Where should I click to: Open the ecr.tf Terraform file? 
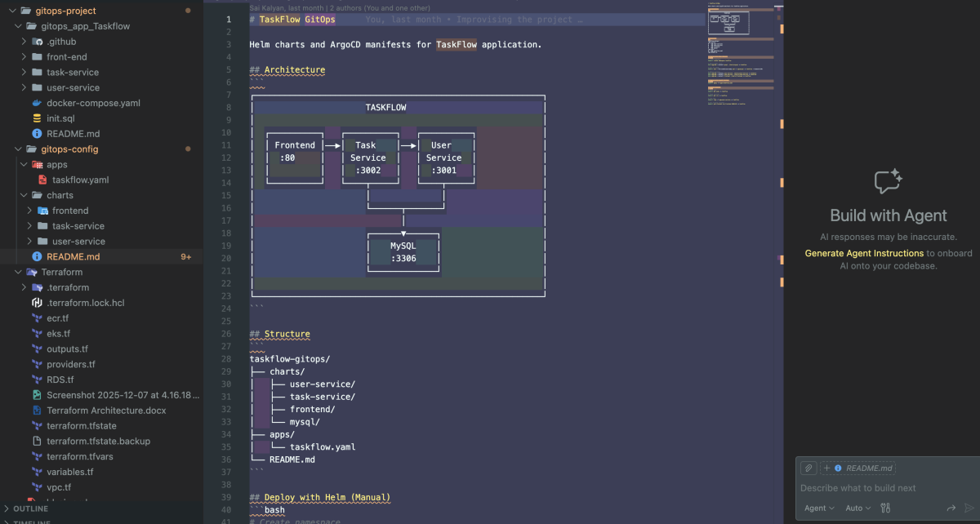pyautogui.click(x=58, y=318)
